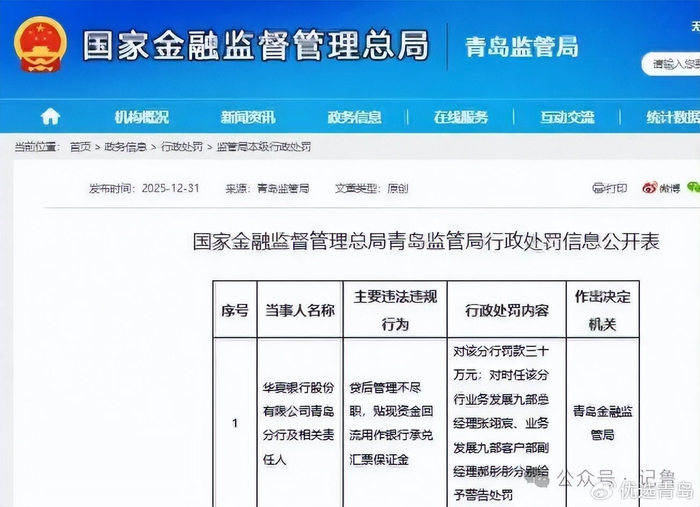Screen dimensions: 700x507
Task: Click the search input field in header
Action: 671,64
